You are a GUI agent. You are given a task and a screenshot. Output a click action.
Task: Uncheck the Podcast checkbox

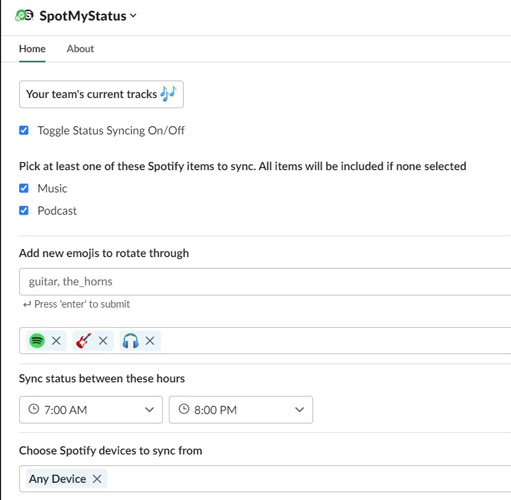coord(24,210)
